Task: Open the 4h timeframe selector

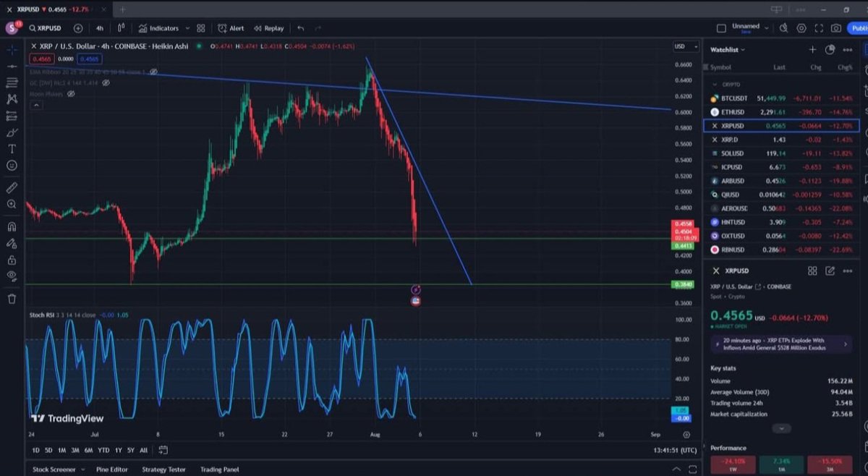Action: tap(100, 28)
